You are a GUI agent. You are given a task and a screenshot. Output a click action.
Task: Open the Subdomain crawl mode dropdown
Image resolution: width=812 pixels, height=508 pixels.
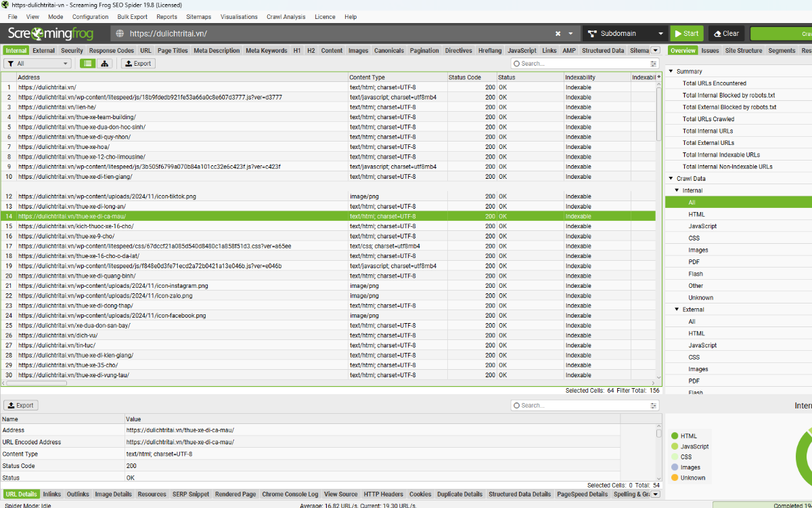[x=625, y=33]
